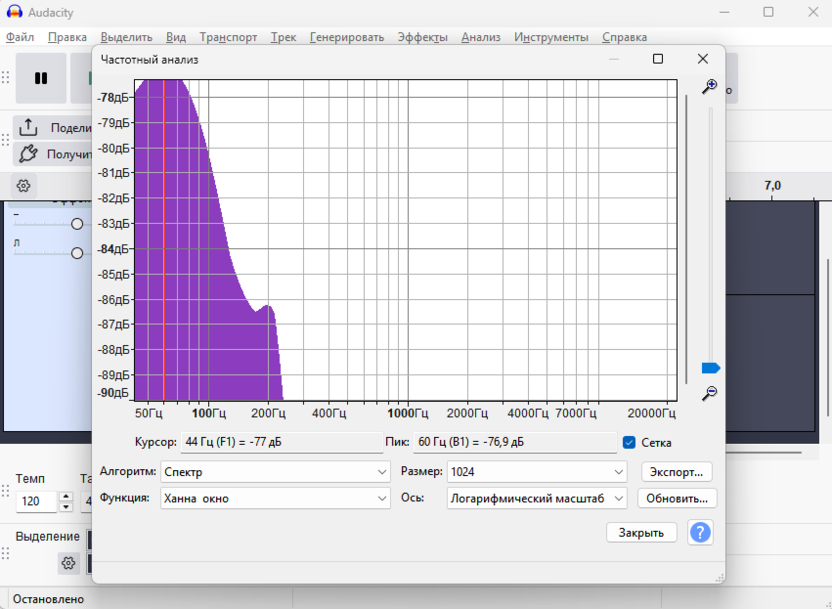The image size is (832, 609).
Task: Click the Закрыть button
Action: (642, 532)
